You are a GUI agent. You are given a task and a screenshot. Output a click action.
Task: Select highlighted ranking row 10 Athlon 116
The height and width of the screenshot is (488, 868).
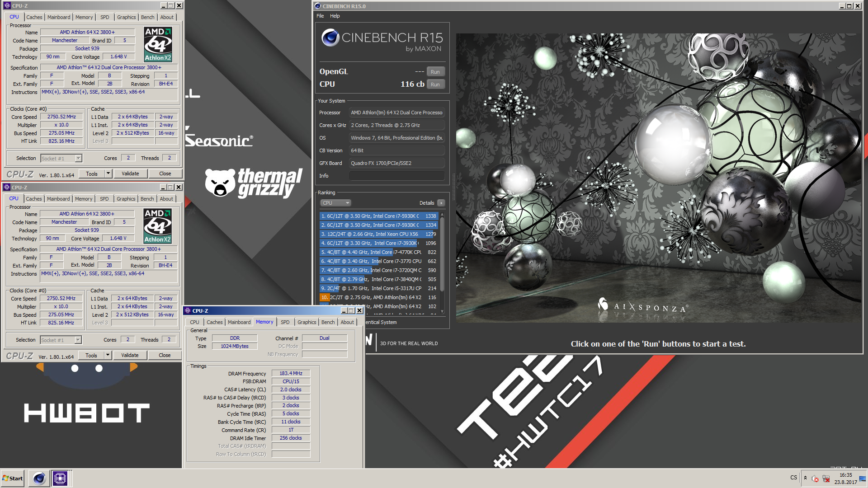coord(379,297)
